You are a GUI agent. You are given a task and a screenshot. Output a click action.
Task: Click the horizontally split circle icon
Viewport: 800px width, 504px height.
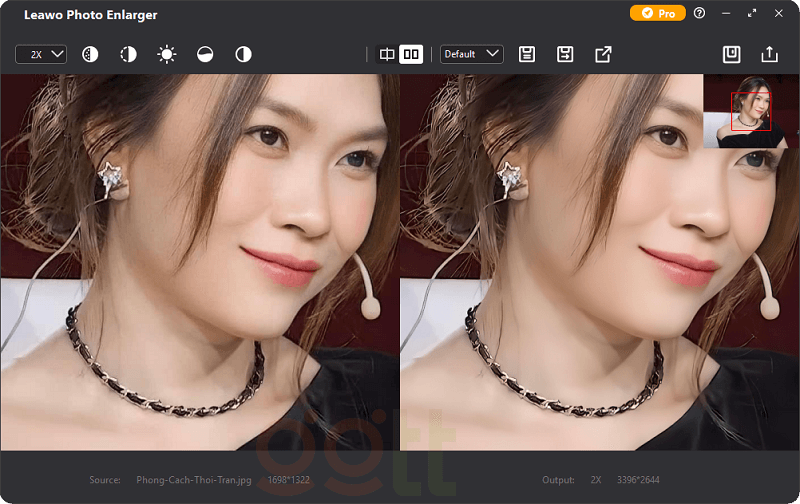coord(205,54)
